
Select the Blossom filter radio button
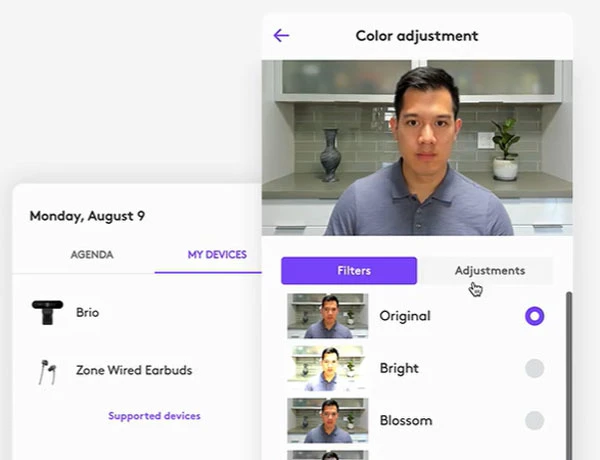[535, 420]
